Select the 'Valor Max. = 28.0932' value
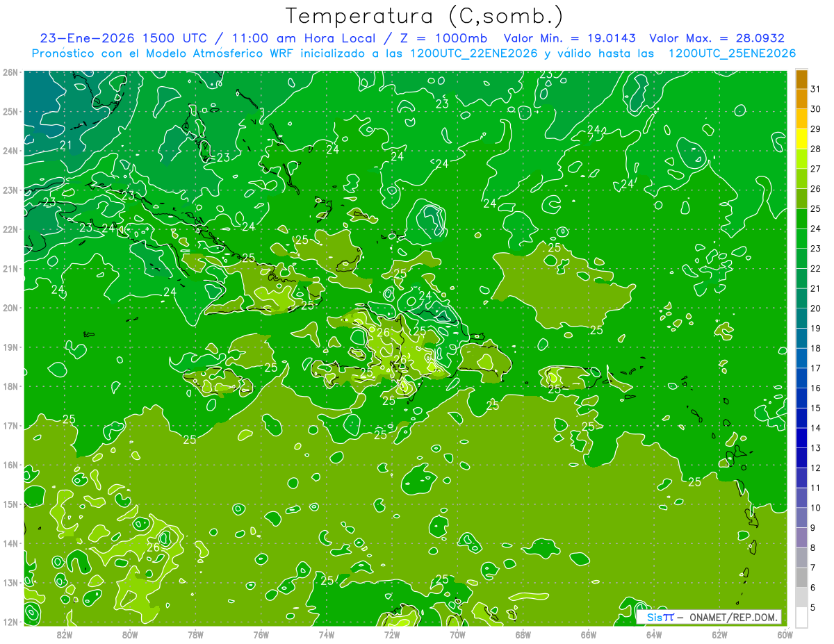 (717, 38)
